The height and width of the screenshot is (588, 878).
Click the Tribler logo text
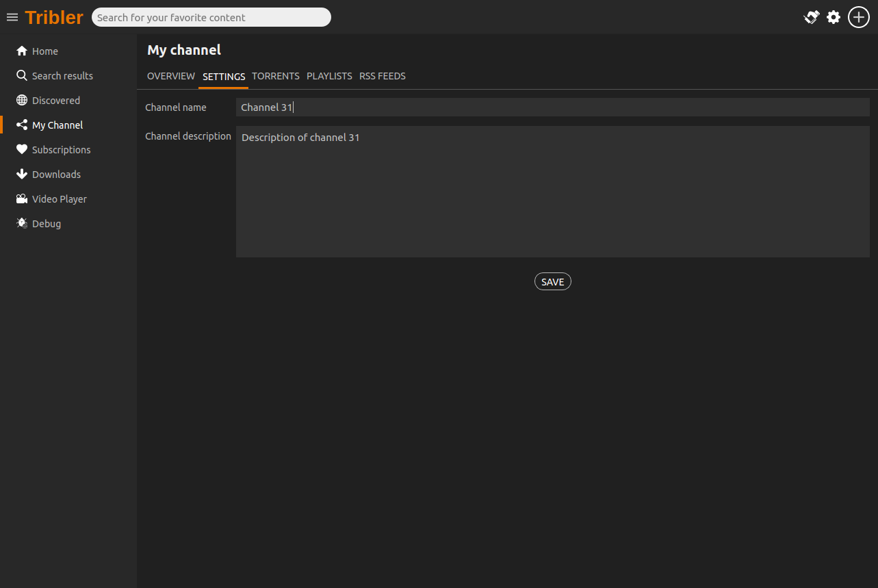54,17
